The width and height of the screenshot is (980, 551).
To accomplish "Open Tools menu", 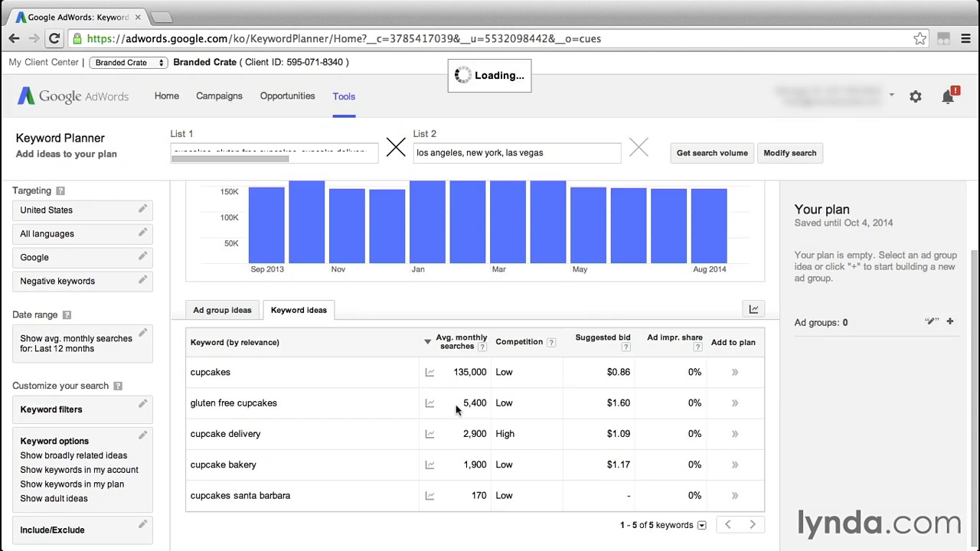I will [x=344, y=96].
